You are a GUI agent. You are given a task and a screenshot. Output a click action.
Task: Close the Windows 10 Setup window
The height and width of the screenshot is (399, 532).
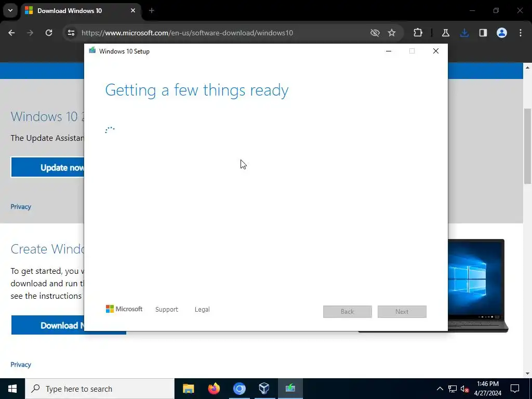click(436, 51)
